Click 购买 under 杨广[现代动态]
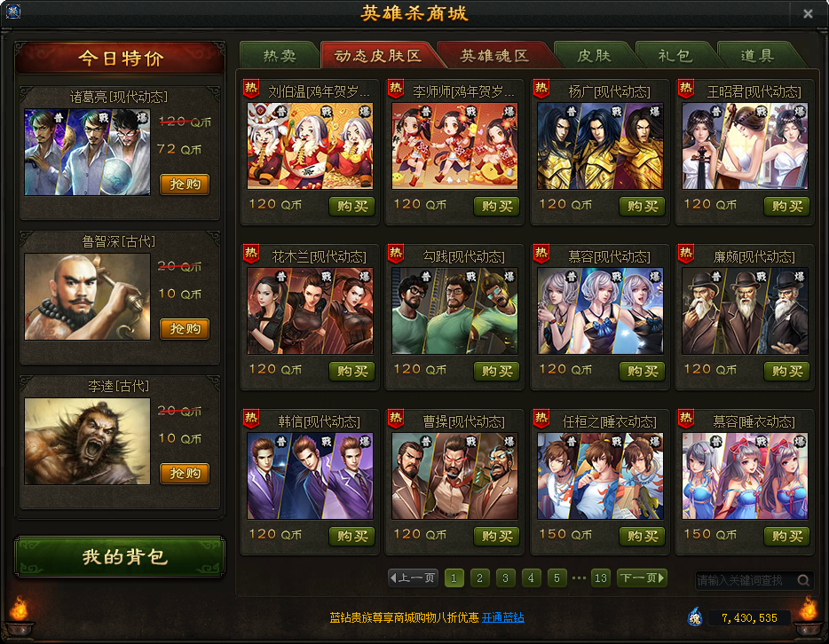The height and width of the screenshot is (644, 829). point(642,206)
